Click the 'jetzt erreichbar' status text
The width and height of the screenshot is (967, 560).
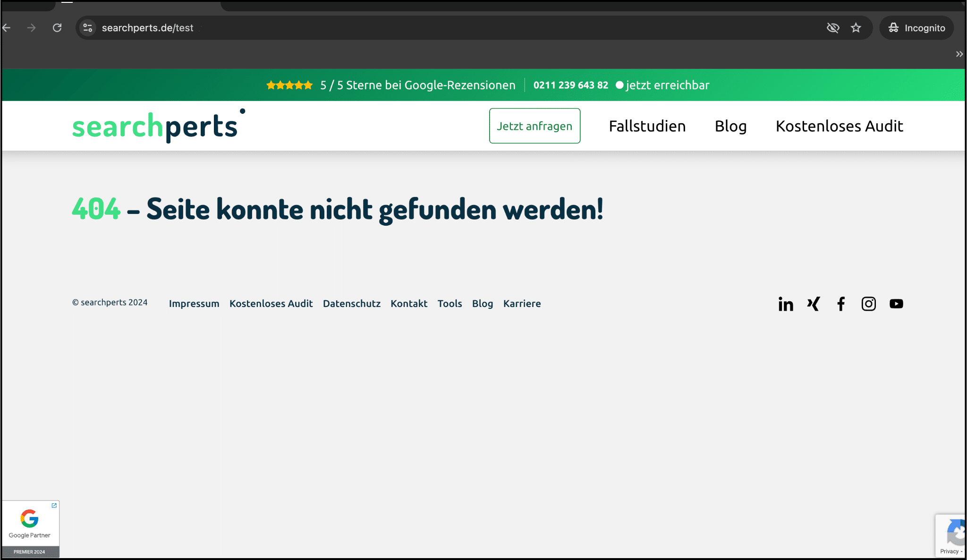click(668, 85)
